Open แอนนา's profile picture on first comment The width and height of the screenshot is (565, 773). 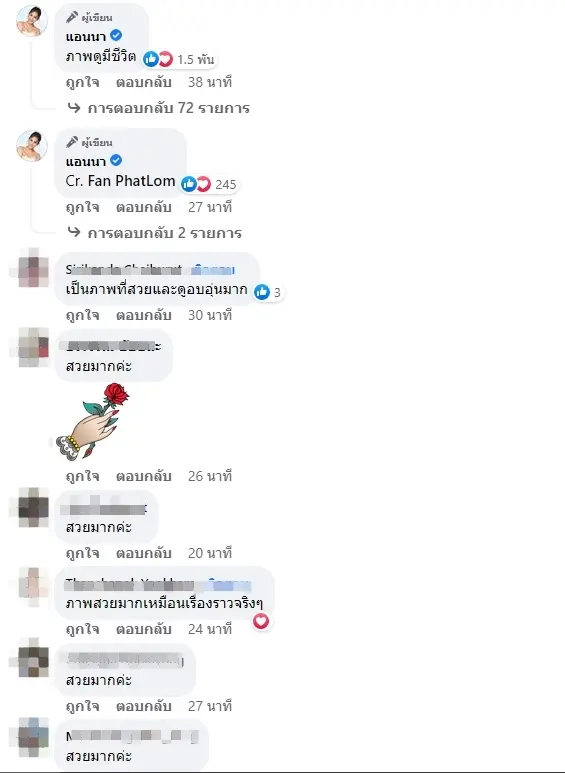[33, 21]
